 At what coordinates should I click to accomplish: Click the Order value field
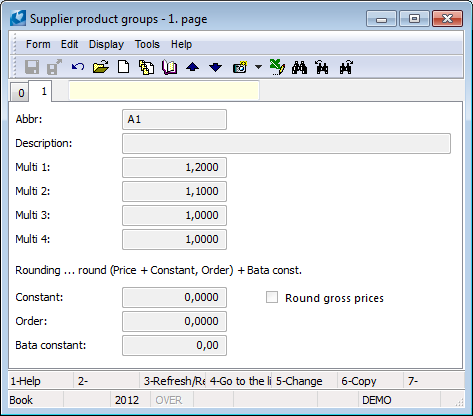click(x=174, y=321)
